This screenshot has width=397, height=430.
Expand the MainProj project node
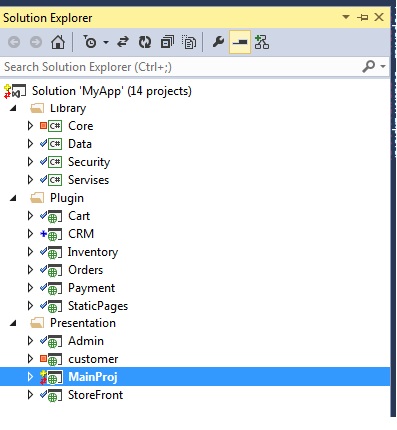[x=30, y=377]
